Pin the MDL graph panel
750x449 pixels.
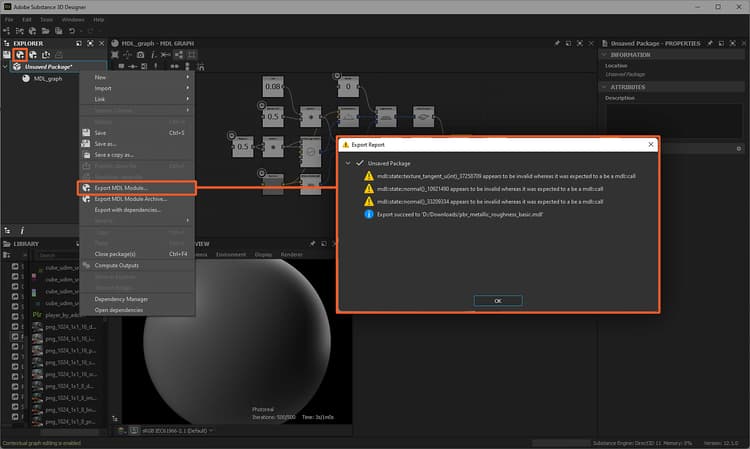click(557, 44)
